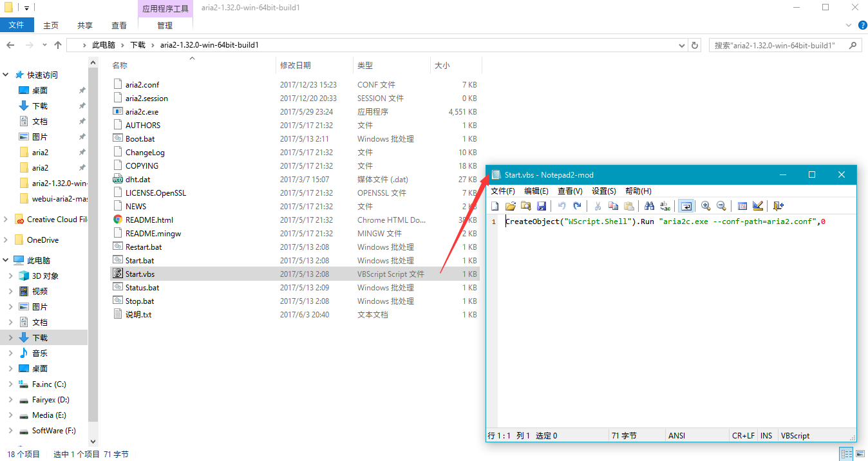The height and width of the screenshot is (461, 868).
Task: Click the Open file icon in Notepad2
Action: [511, 206]
